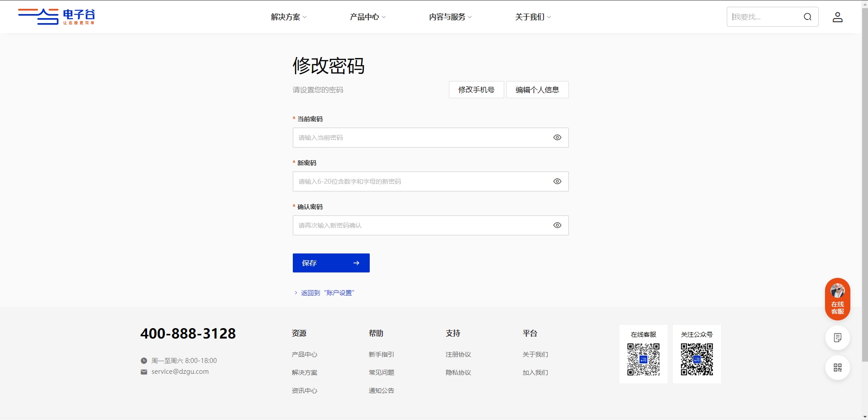Image resolution: width=868 pixels, height=420 pixels.
Task: Click the scrollbar down arrow
Action: (865, 416)
